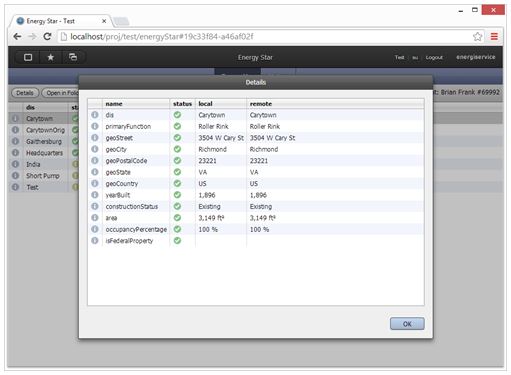Click local value Existing

click(x=209, y=206)
